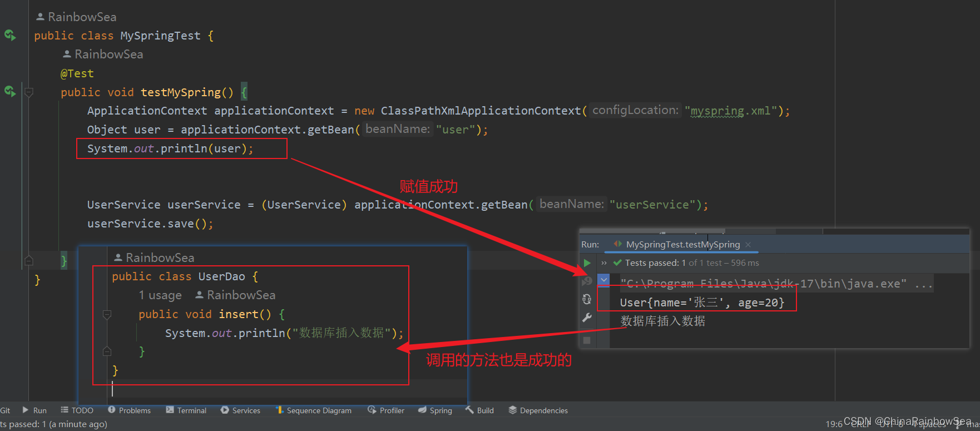Click the '1 usage' hint above insert()
The image size is (980, 431).
160,295
